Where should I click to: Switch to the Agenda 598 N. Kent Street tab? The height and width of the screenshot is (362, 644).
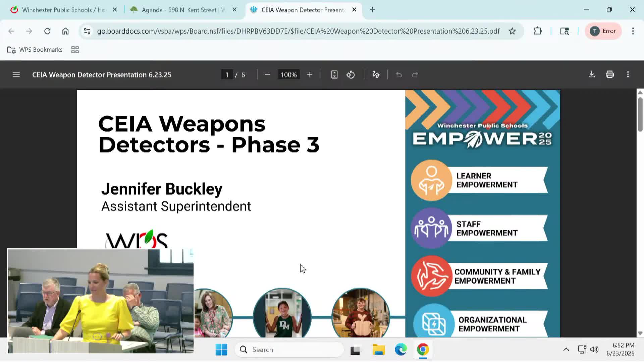[183, 10]
